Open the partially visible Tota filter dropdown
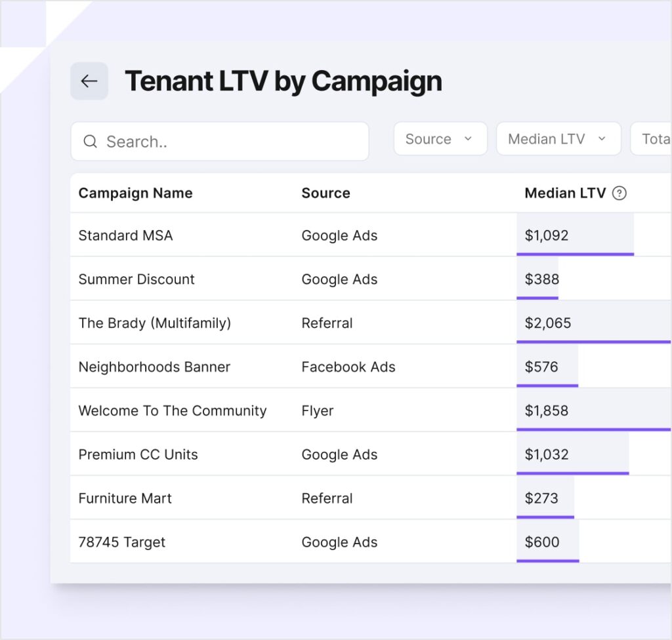Screen dimensions: 672x640 (652, 139)
